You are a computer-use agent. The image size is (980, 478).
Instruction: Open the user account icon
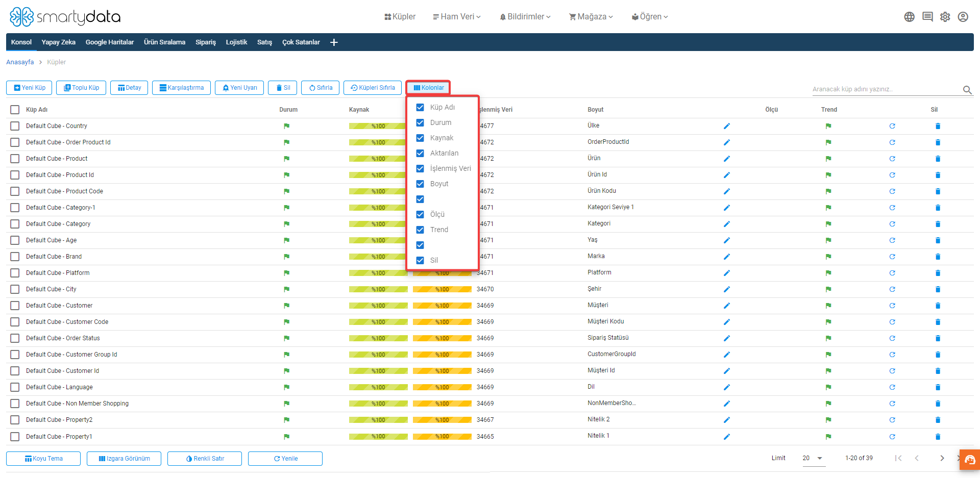pyautogui.click(x=963, y=17)
